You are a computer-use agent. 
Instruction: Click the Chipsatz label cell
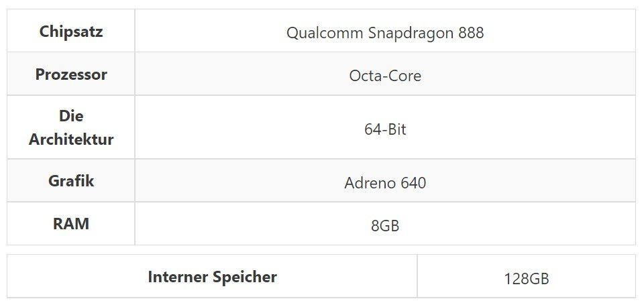coord(70,32)
